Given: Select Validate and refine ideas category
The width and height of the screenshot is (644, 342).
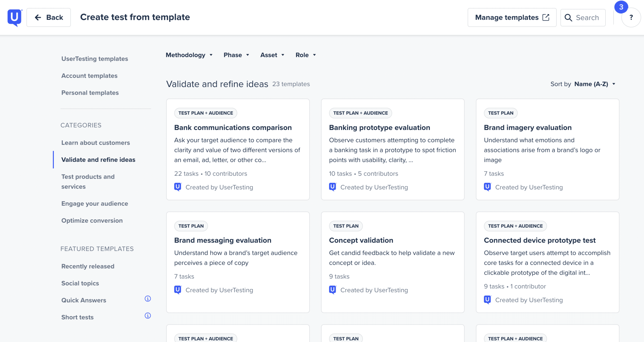Looking at the screenshot, I should pos(98,160).
